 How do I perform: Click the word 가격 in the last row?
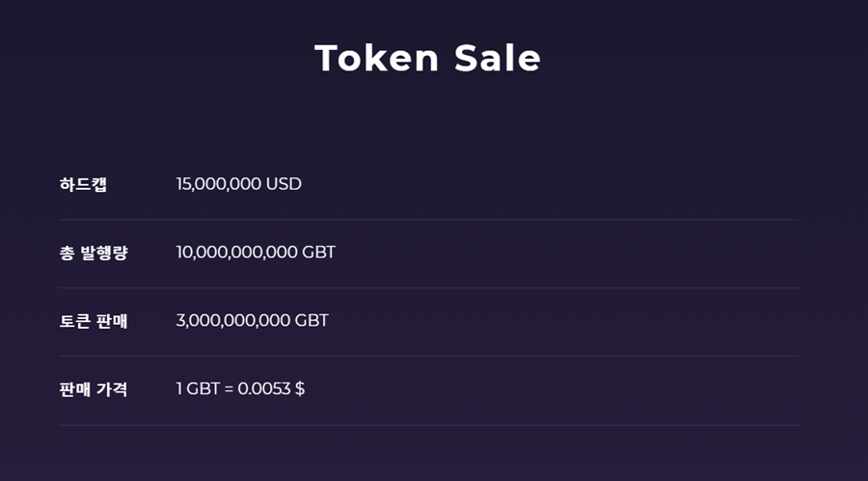[x=112, y=389]
